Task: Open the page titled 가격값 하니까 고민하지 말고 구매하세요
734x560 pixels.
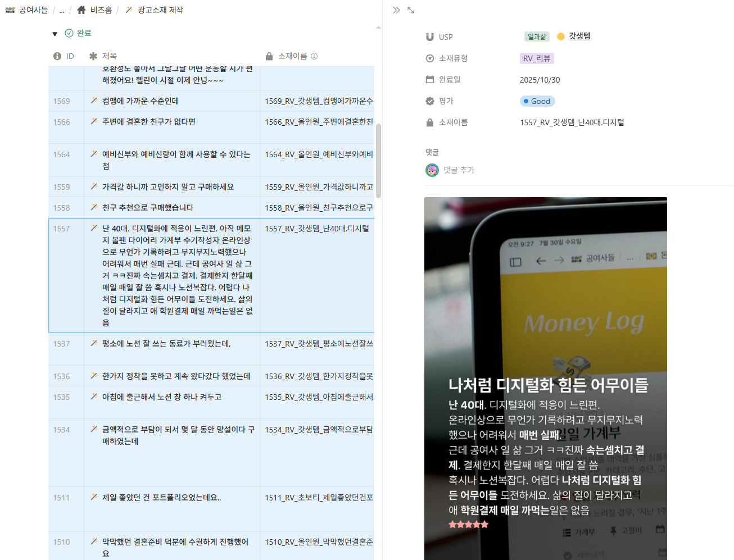Action: click(168, 187)
